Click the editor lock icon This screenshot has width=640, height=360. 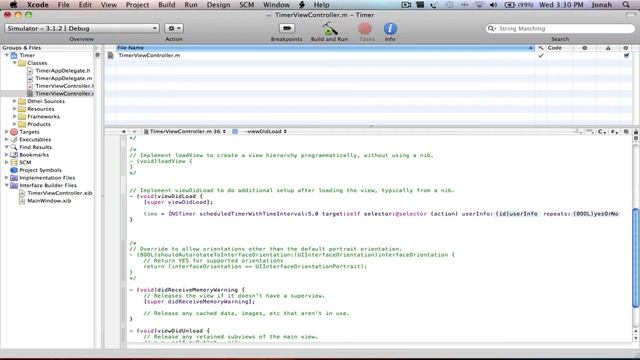[636, 131]
